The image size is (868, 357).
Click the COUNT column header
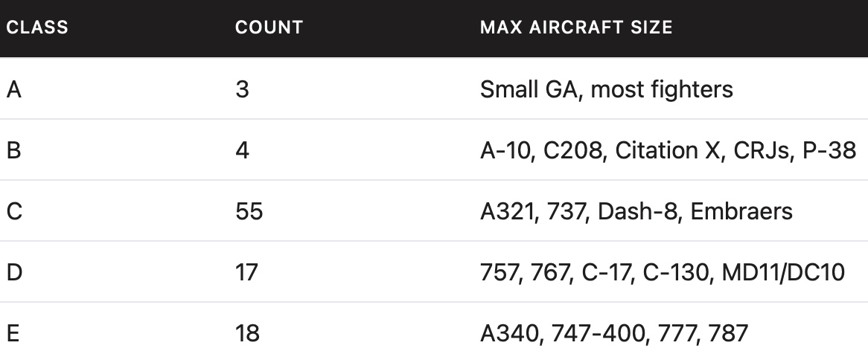269,28
